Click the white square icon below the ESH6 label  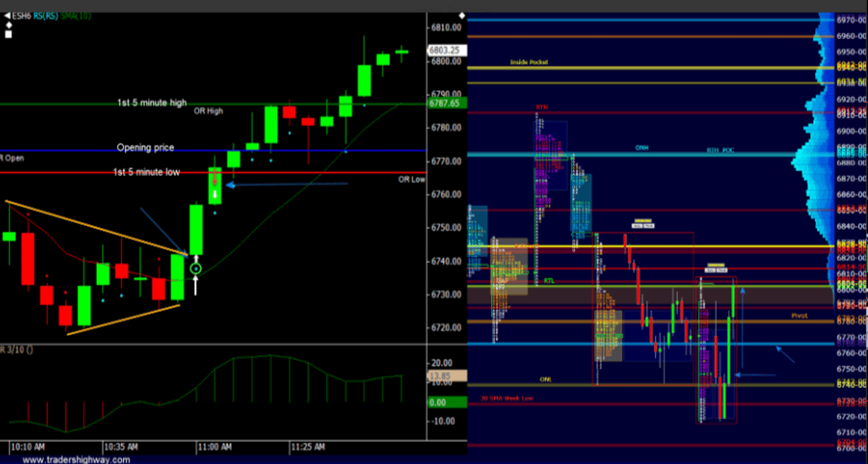click(8, 33)
